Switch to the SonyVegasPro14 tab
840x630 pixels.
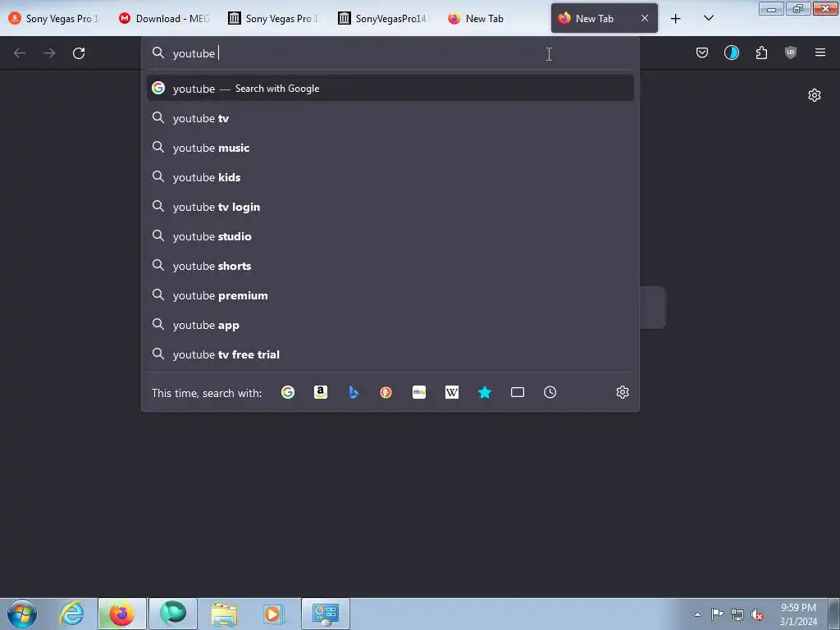pyautogui.click(x=384, y=18)
